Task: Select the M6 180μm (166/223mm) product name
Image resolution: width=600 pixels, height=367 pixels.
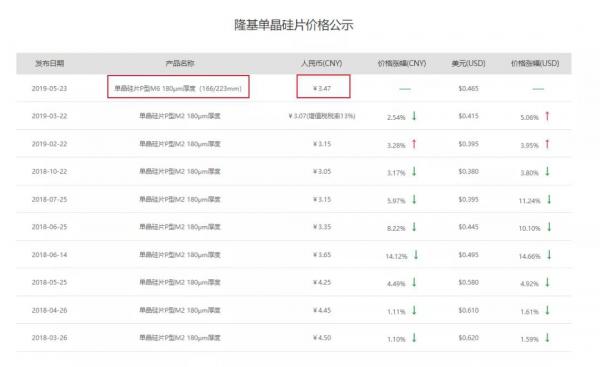Action: click(x=178, y=88)
